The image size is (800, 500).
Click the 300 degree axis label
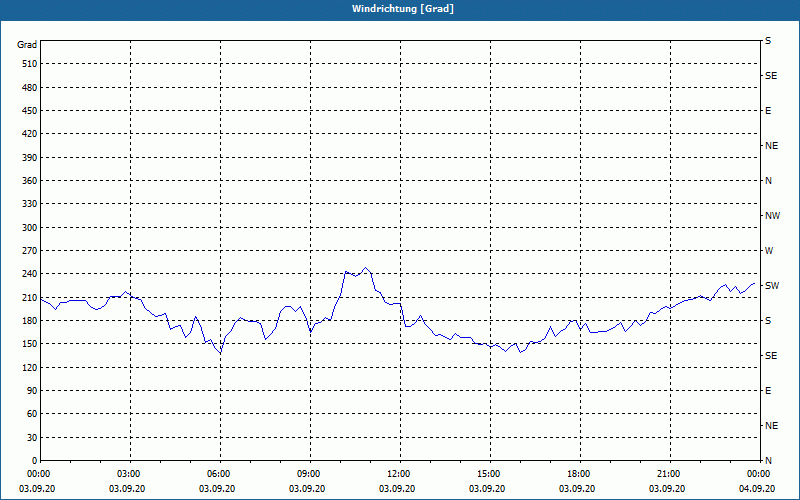point(30,228)
